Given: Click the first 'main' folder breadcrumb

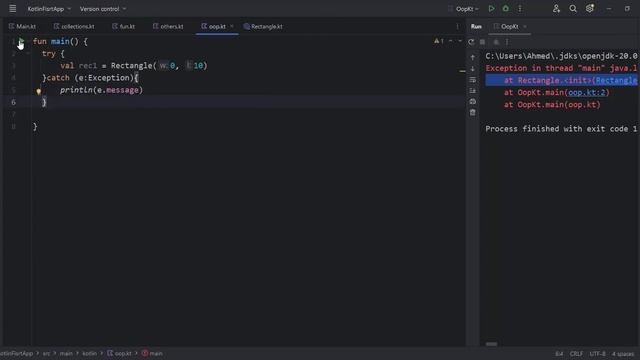Looking at the screenshot, I should click(x=66, y=353).
